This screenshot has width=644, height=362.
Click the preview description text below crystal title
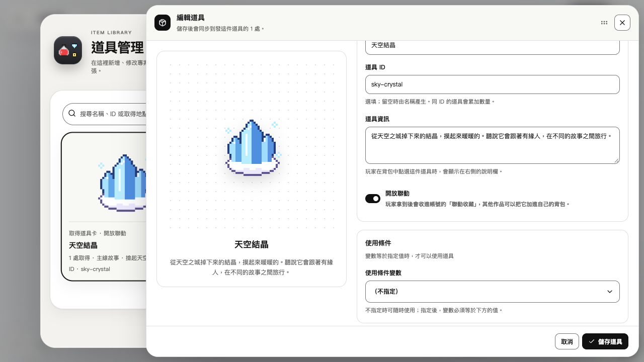(x=252, y=267)
